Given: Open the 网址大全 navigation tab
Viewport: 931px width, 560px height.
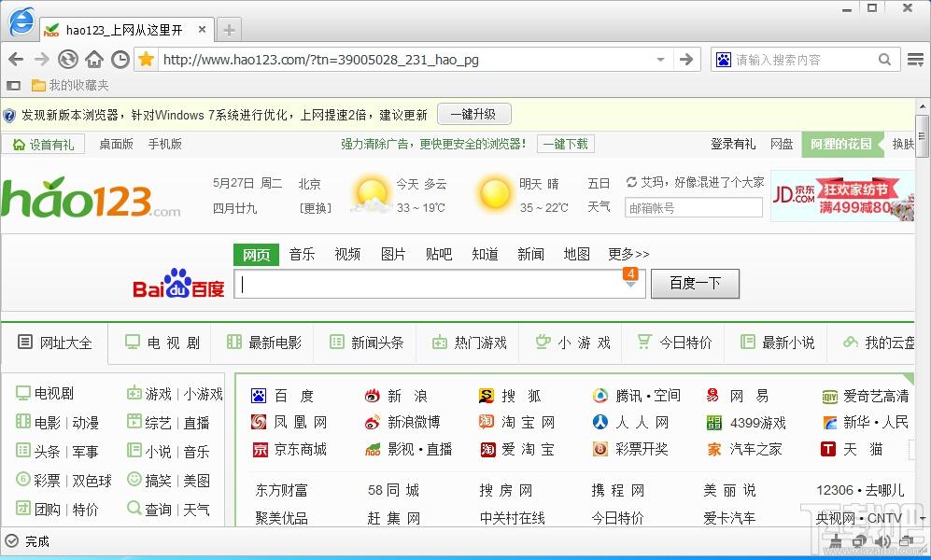Looking at the screenshot, I should point(54,343).
